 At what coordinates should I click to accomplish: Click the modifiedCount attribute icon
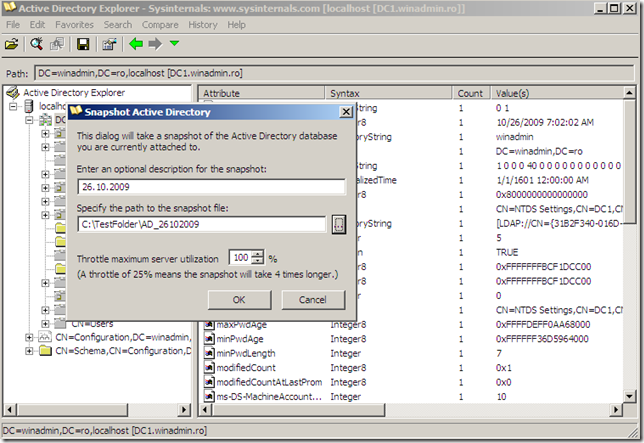tap(209, 367)
